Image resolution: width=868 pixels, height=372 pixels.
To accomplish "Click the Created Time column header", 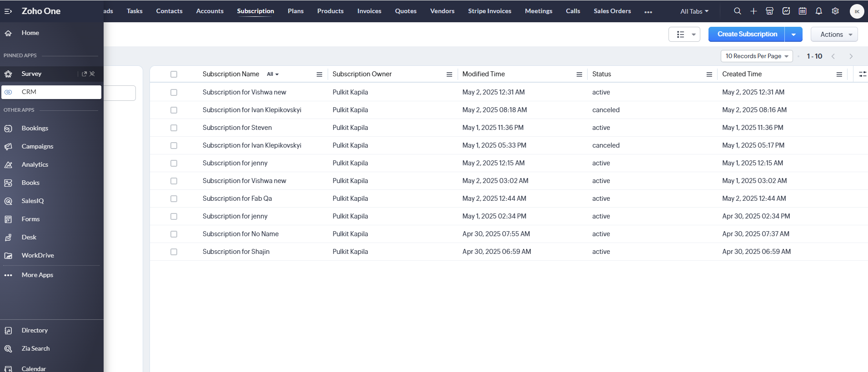I will click(x=742, y=74).
